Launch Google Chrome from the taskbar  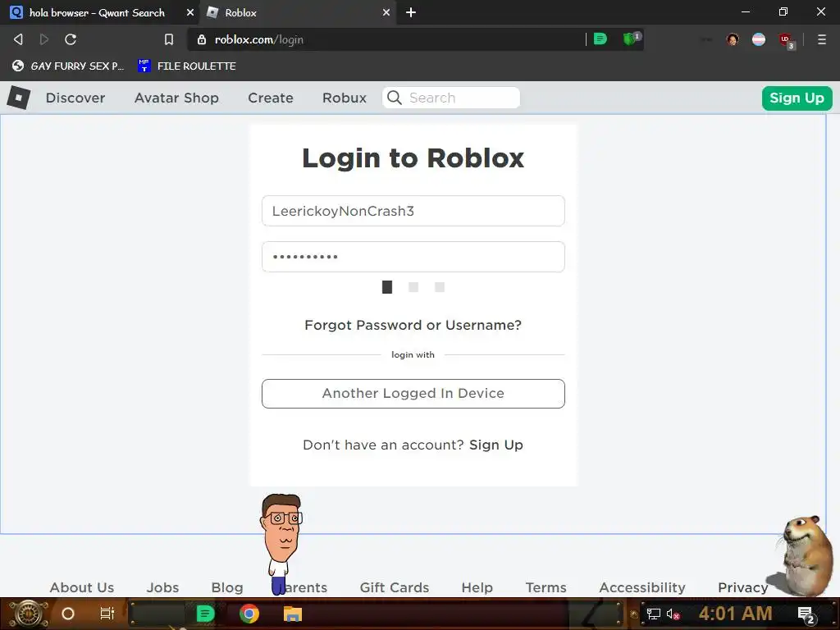[249, 614]
